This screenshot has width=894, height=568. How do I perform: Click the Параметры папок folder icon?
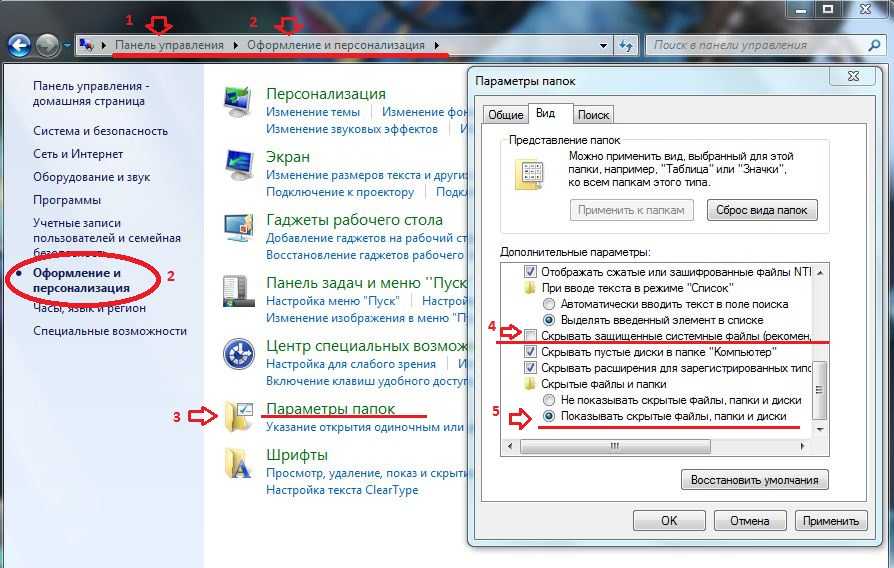(240, 416)
